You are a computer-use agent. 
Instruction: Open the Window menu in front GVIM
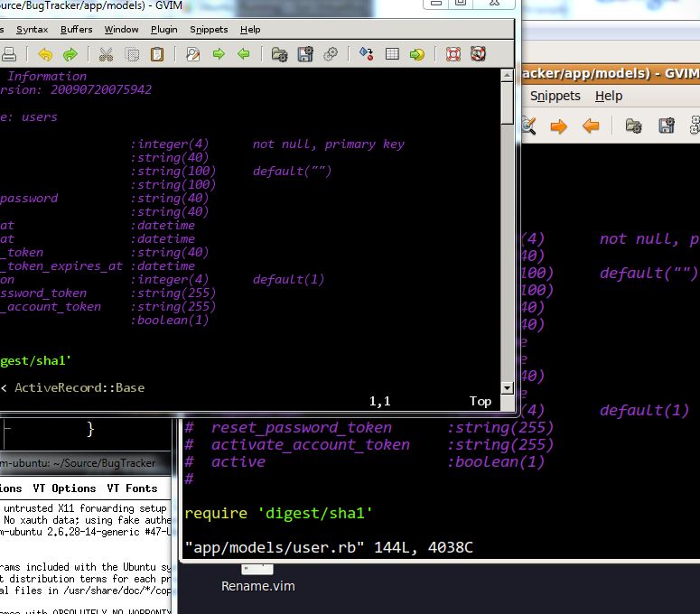click(x=121, y=30)
